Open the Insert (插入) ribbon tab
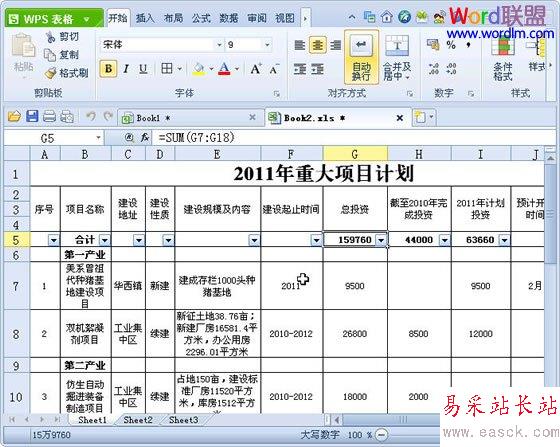 click(145, 18)
